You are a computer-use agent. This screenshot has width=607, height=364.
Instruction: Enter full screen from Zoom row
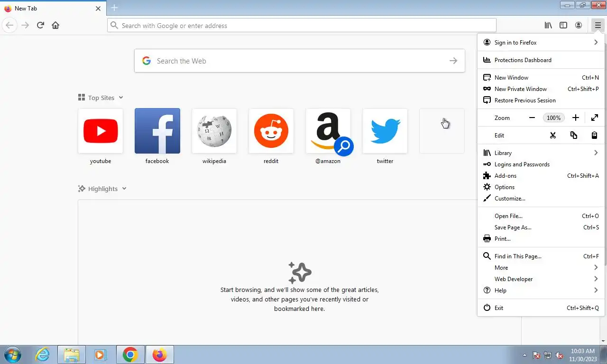point(595,118)
